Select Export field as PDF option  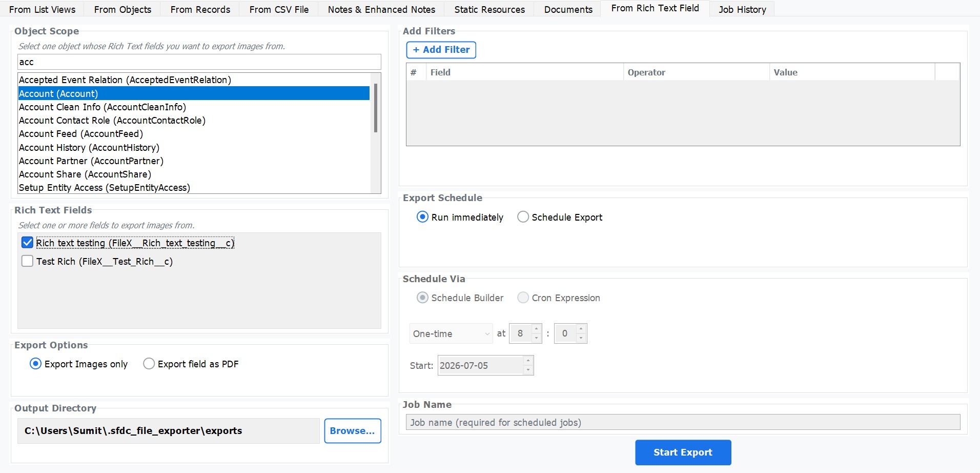pos(191,364)
